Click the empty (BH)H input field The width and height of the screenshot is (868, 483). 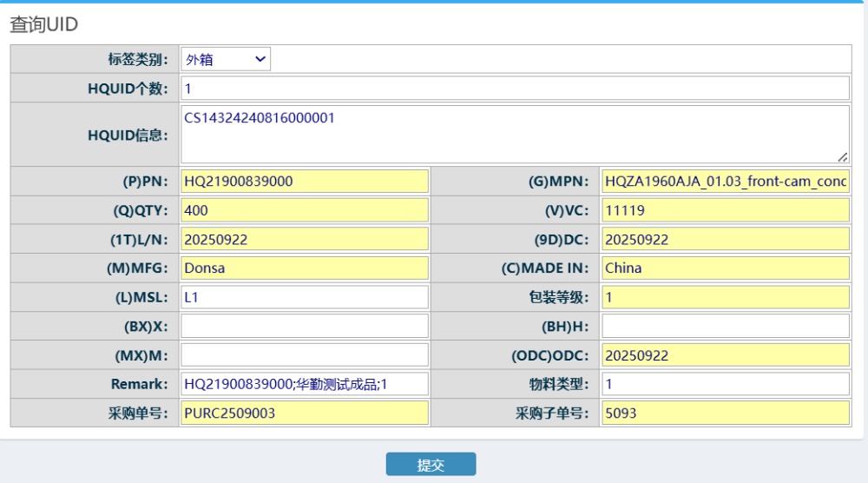click(x=725, y=326)
